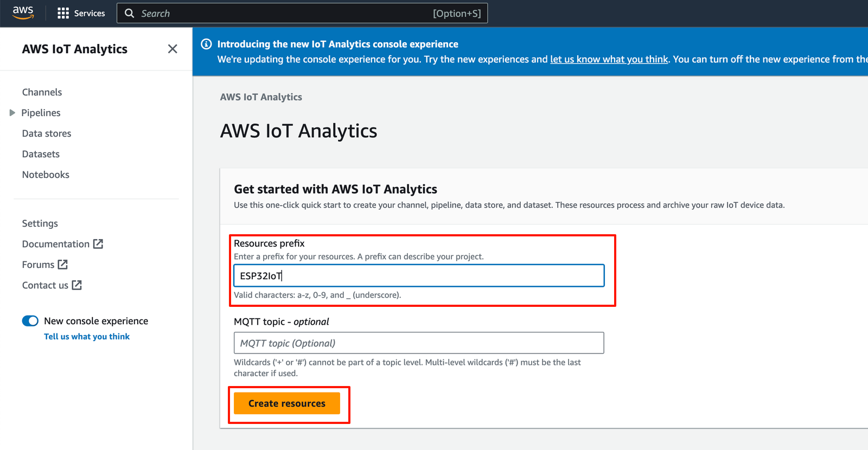The height and width of the screenshot is (450, 868).
Task: Click 'New console experience' label text
Action: coord(96,321)
